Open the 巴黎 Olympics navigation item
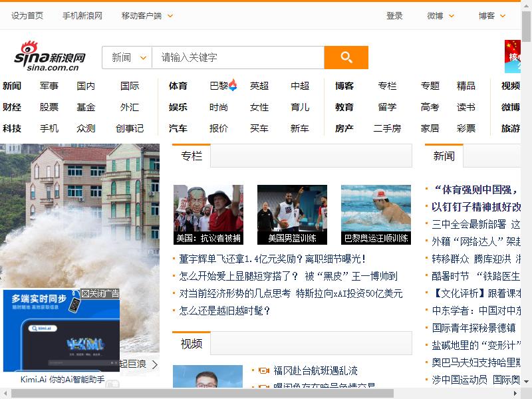 pyautogui.click(x=219, y=86)
